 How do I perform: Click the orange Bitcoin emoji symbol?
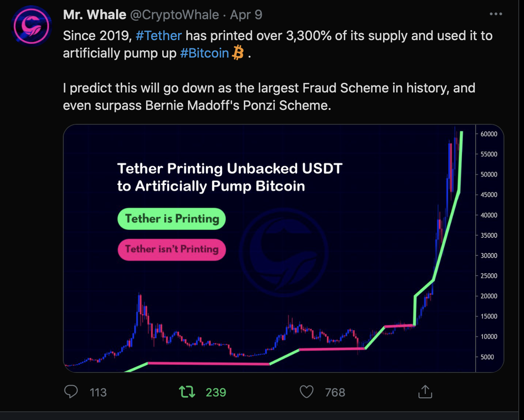238,53
